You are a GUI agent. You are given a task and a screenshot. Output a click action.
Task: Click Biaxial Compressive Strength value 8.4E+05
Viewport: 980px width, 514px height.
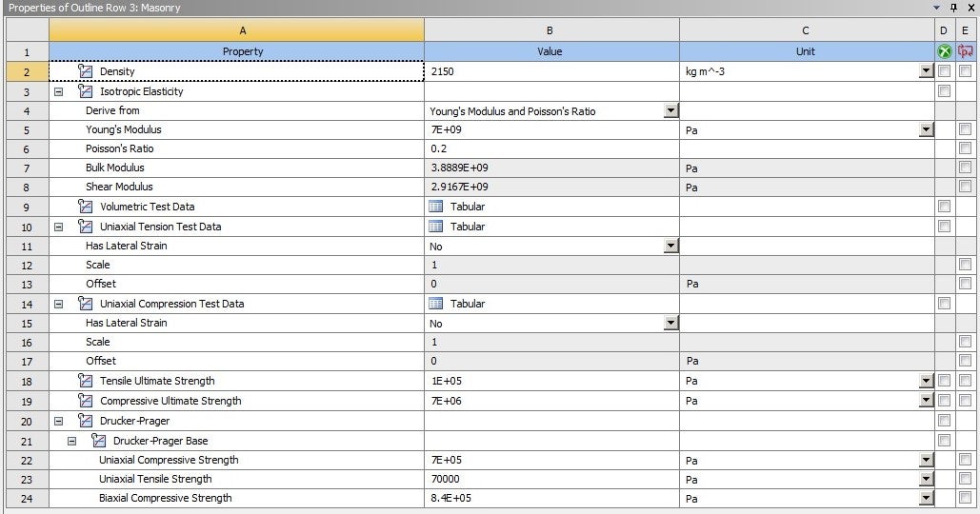coord(551,498)
